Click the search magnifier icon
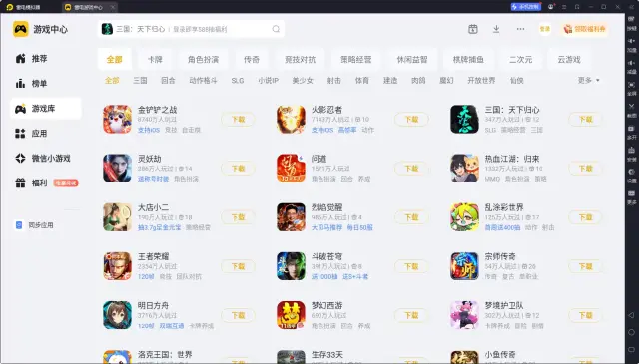Screen dimensions: 639x364 coord(276,29)
